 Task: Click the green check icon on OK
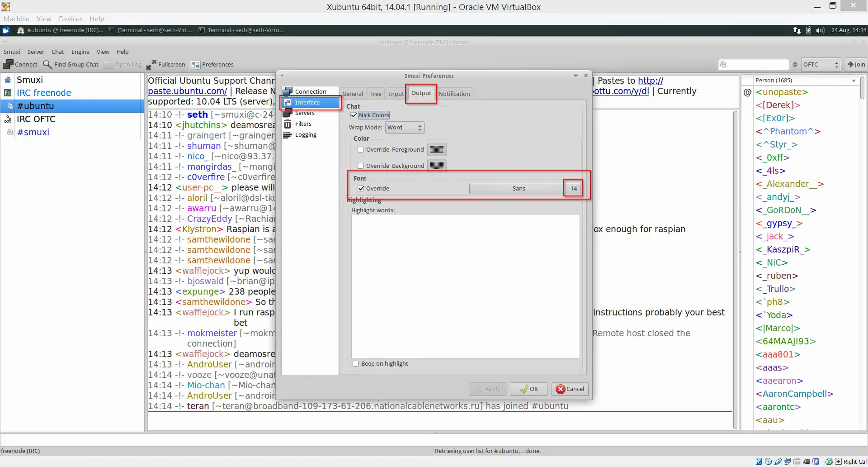pyautogui.click(x=524, y=389)
